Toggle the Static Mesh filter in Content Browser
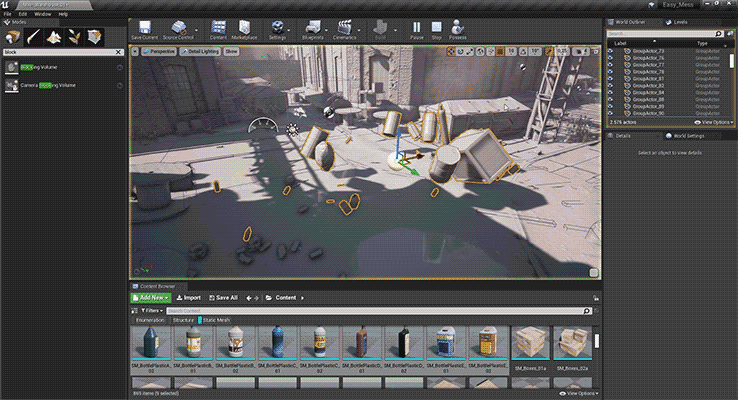Screen dimensions: 738x400 pos(216,320)
